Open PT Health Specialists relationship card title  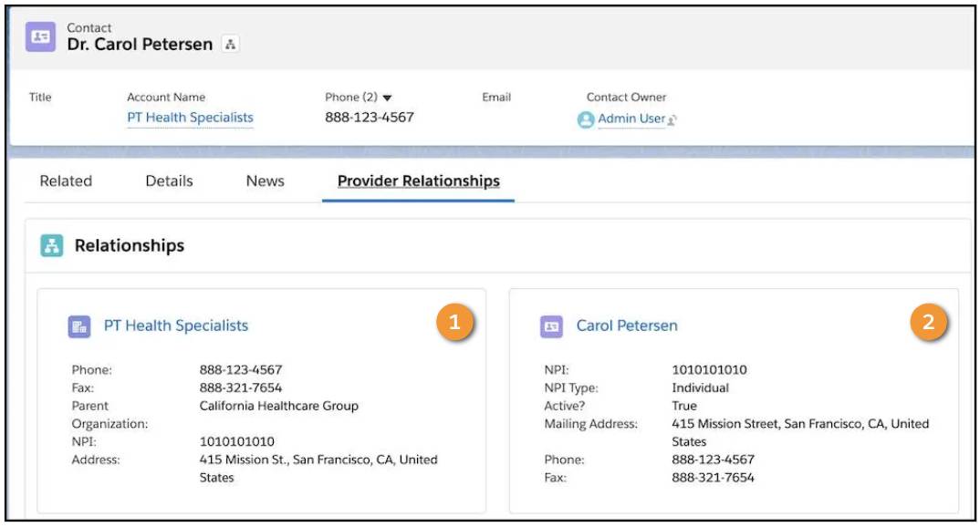175,325
